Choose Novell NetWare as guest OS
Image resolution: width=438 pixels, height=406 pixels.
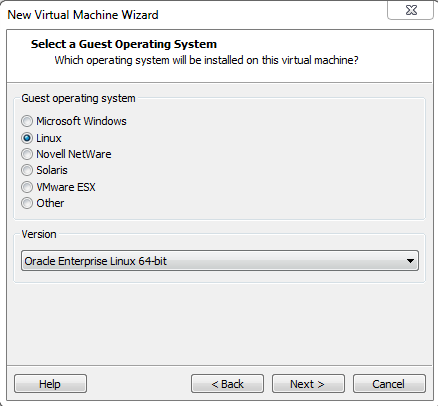tap(27, 154)
